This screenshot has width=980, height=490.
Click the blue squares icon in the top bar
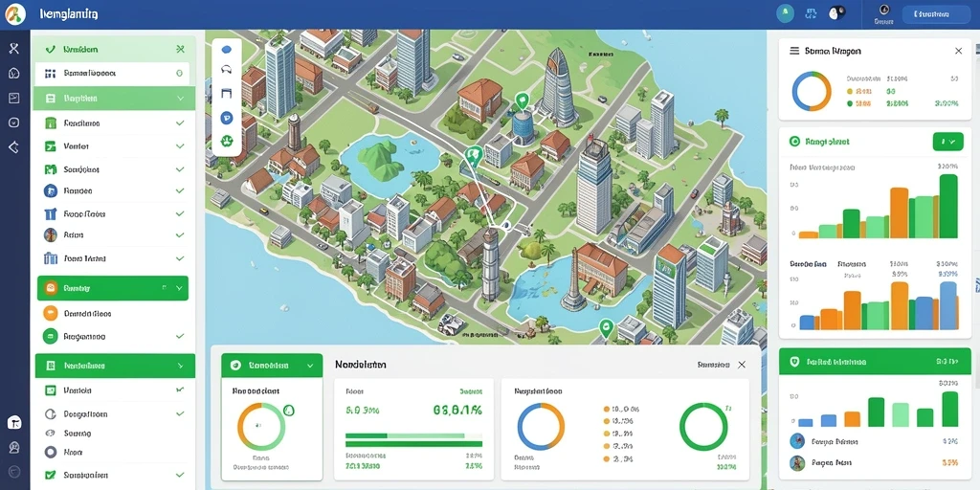click(812, 13)
